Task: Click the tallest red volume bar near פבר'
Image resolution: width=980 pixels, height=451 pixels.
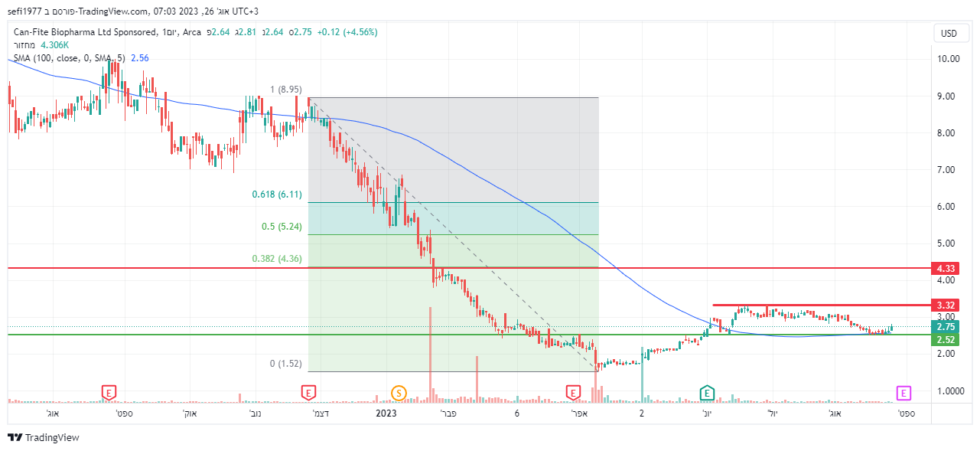Action: (x=431, y=355)
